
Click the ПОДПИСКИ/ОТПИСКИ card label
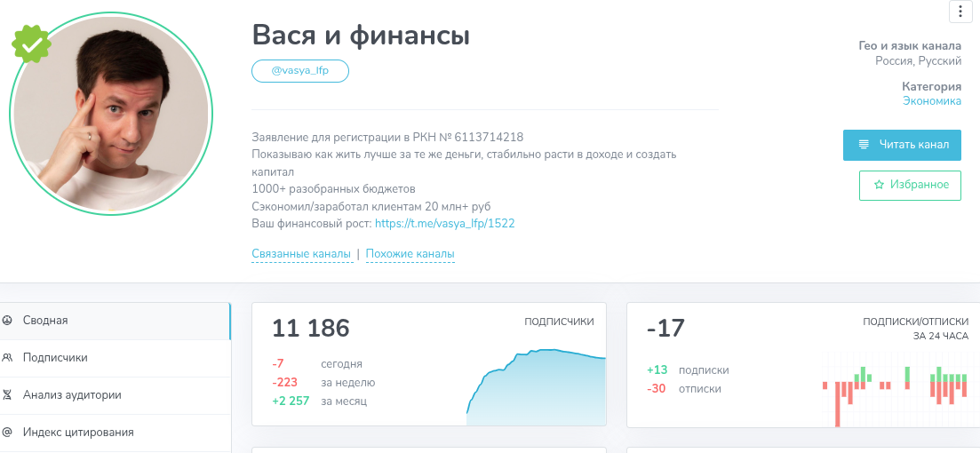pyautogui.click(x=916, y=322)
